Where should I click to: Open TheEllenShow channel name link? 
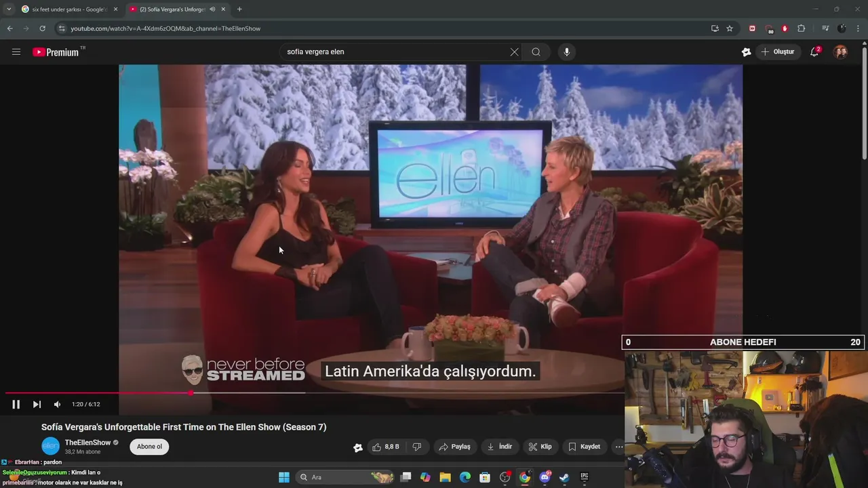[x=87, y=443]
